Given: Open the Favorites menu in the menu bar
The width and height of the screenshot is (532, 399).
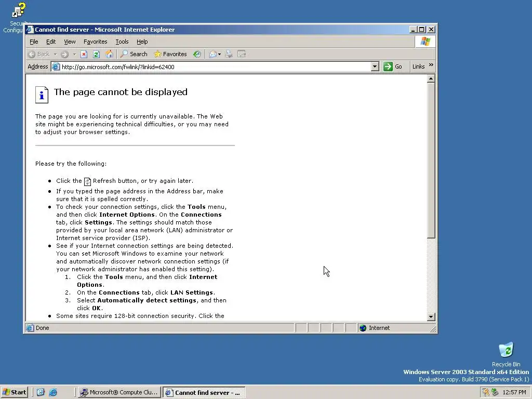Looking at the screenshot, I should click(96, 42).
